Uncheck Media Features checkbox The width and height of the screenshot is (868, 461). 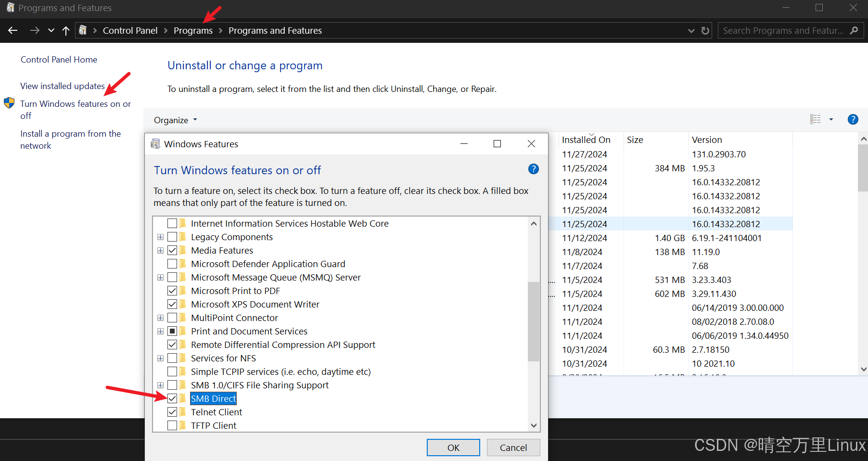pyautogui.click(x=172, y=250)
